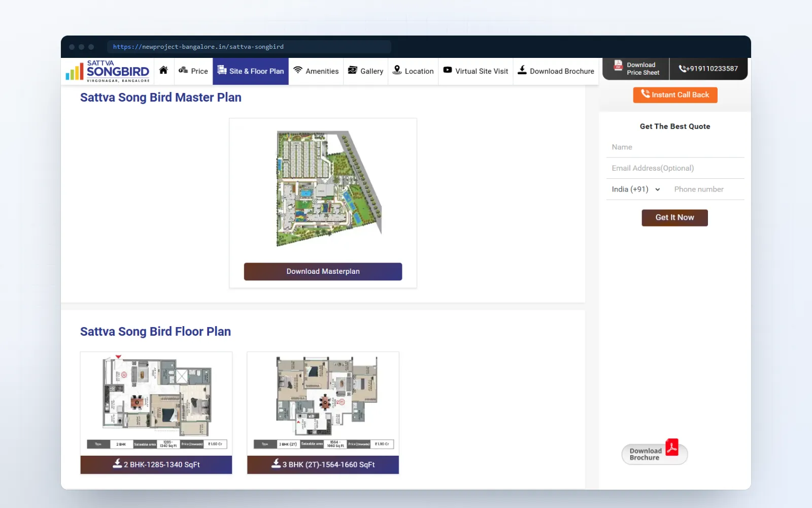Open the master plan image
Viewport: 812px width, 508px height.
point(328,188)
